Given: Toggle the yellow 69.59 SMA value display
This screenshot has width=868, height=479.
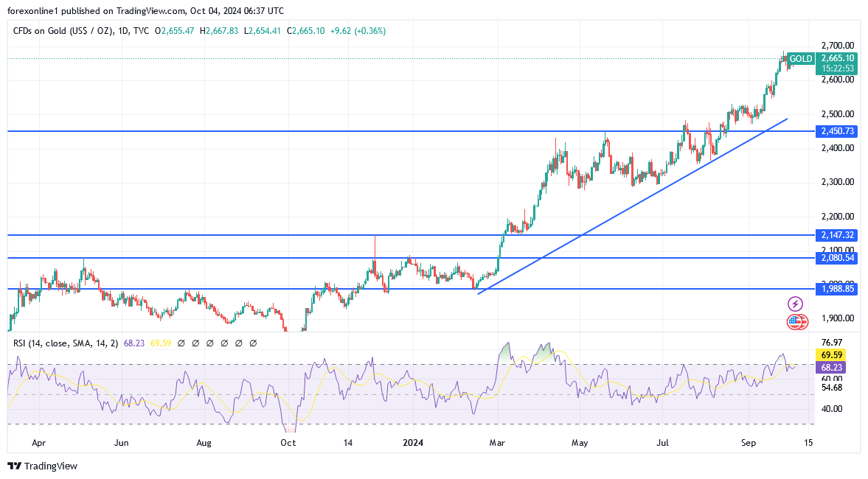Looking at the screenshot, I should click(161, 343).
